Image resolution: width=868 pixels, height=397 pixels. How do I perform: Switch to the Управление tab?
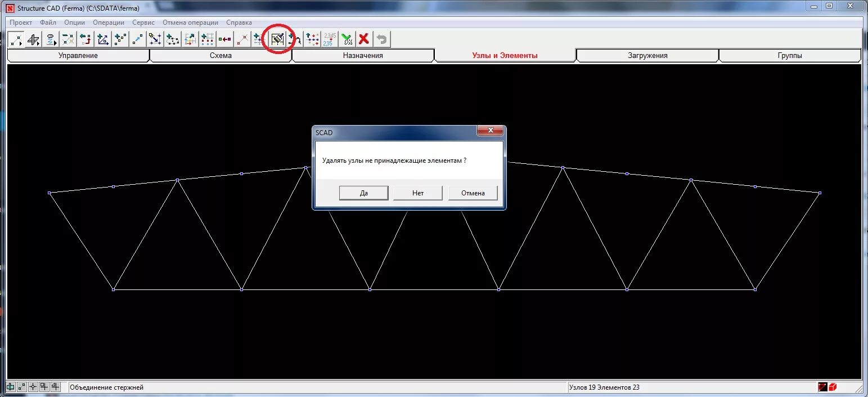78,55
